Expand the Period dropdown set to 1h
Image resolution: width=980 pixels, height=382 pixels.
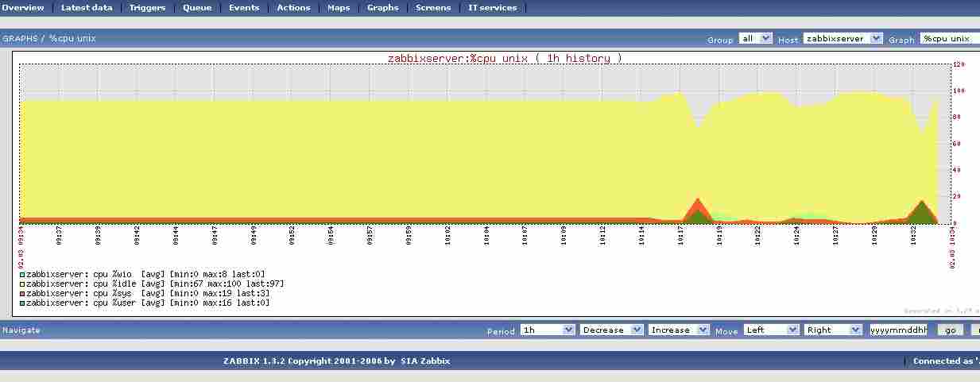pos(547,330)
